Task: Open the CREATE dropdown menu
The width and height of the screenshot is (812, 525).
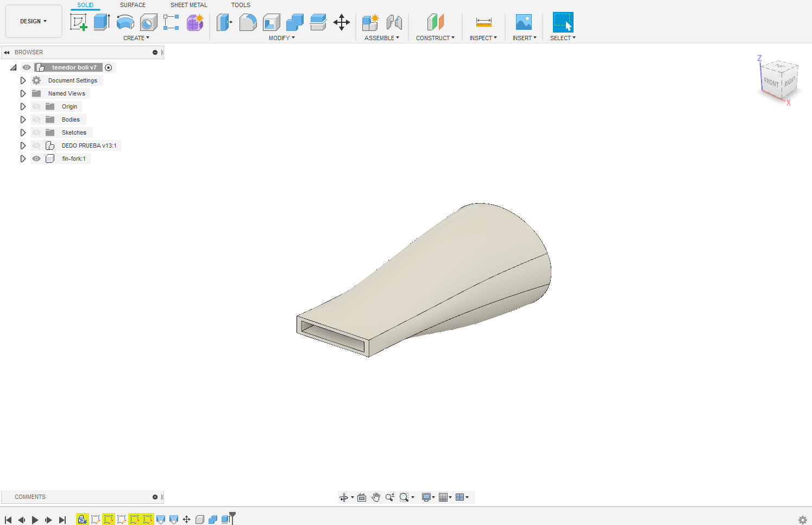Action: tap(136, 37)
